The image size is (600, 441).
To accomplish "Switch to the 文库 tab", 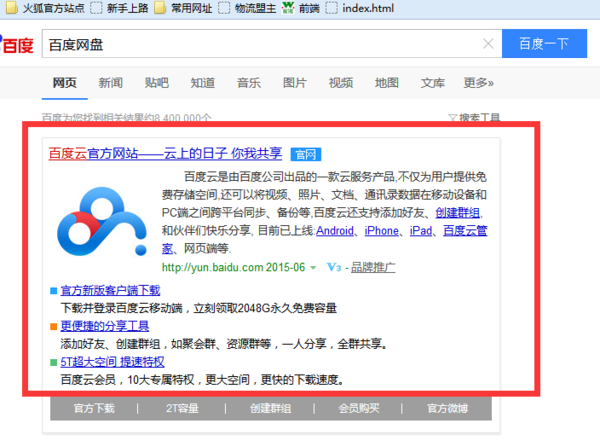I will pyautogui.click(x=433, y=83).
